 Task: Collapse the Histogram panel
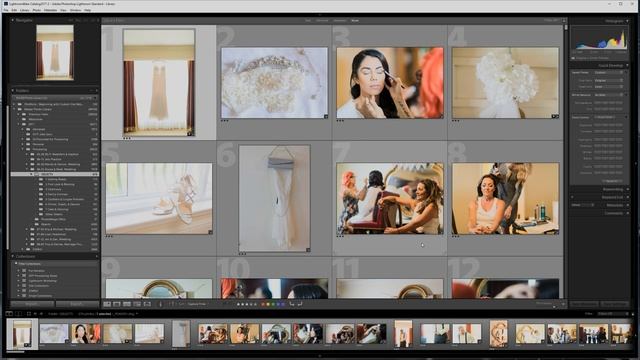click(627, 21)
